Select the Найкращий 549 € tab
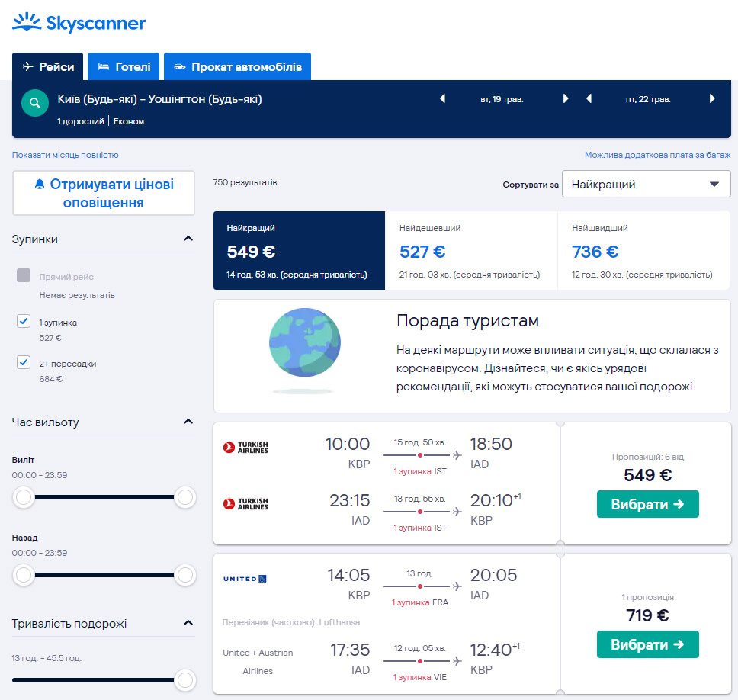This screenshot has width=738, height=700. click(299, 250)
